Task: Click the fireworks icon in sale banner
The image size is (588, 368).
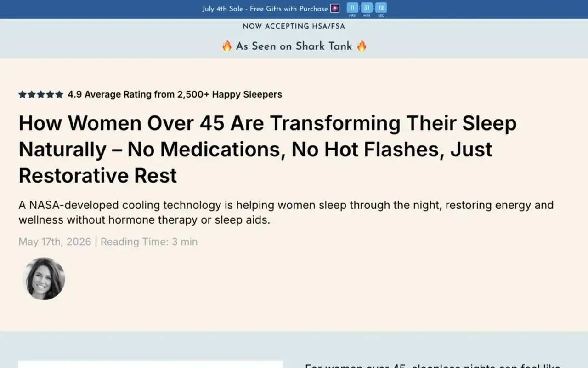Action: pyautogui.click(x=335, y=8)
